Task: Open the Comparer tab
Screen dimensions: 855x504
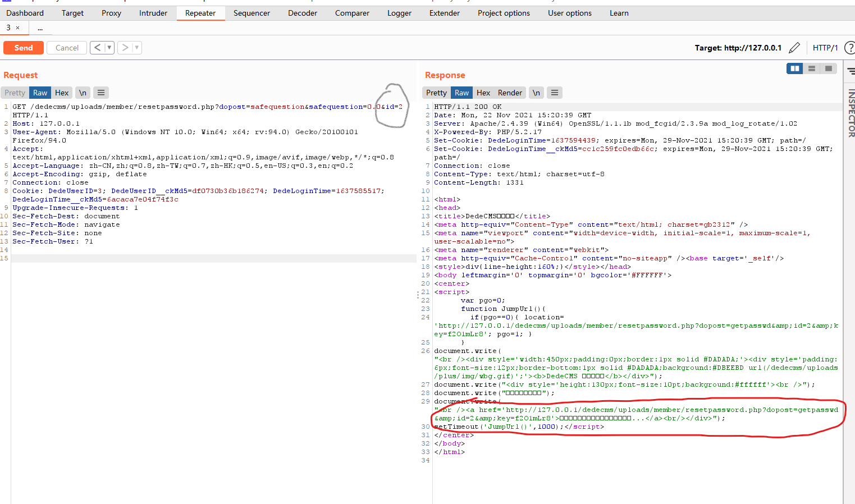Action: click(x=352, y=13)
